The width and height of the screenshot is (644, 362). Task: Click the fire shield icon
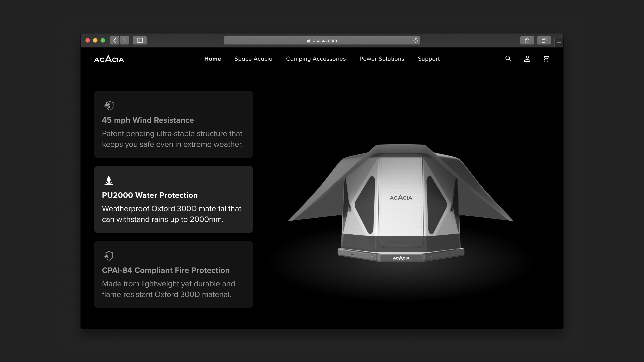pos(109,256)
